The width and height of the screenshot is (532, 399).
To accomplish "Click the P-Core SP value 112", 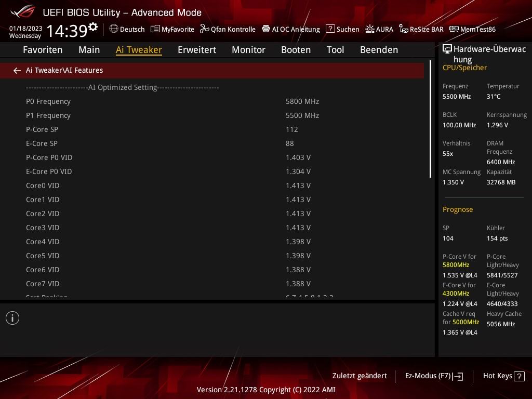I will click(292, 129).
